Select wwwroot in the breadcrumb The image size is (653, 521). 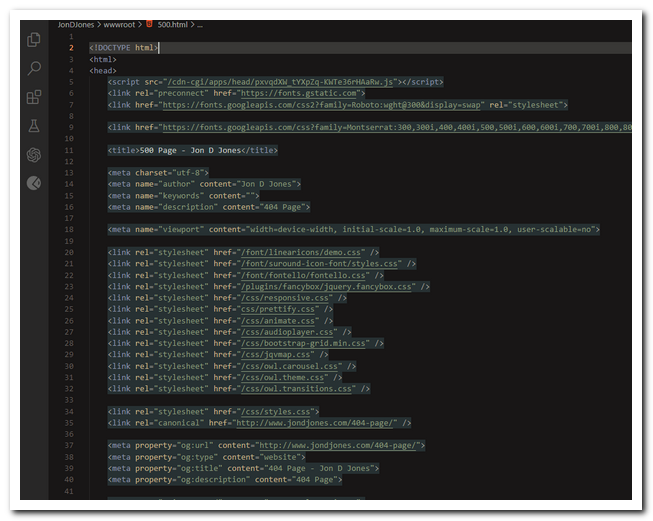tap(119, 25)
